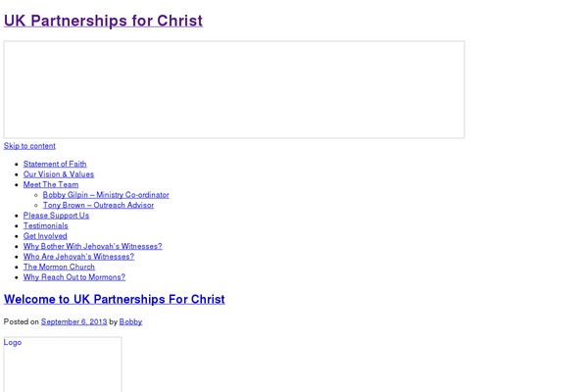Open the Meet The Team menu item
The width and height of the screenshot is (588, 392).
pyautogui.click(x=51, y=184)
